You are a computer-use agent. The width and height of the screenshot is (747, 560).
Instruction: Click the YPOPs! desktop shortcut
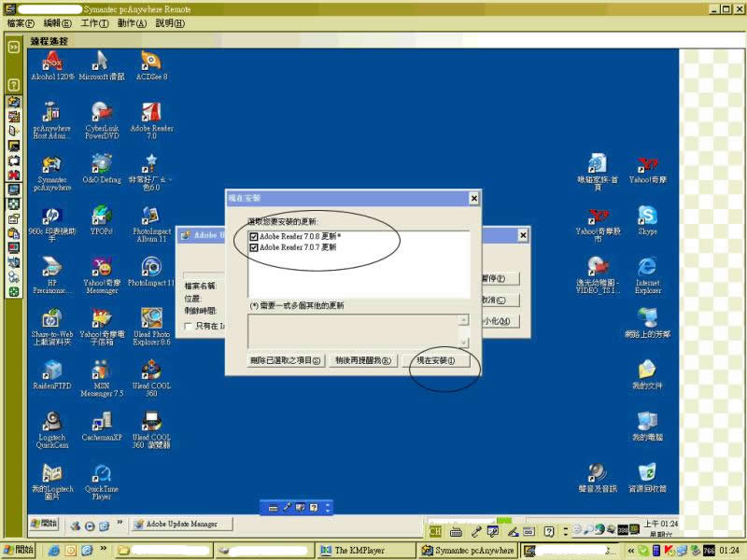102,220
